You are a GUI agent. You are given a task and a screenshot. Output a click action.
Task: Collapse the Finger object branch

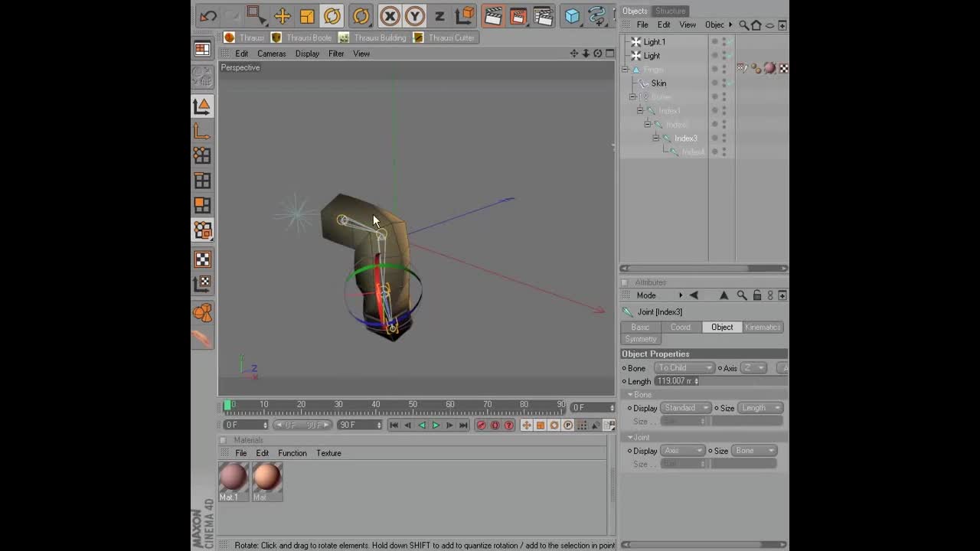[x=626, y=70]
